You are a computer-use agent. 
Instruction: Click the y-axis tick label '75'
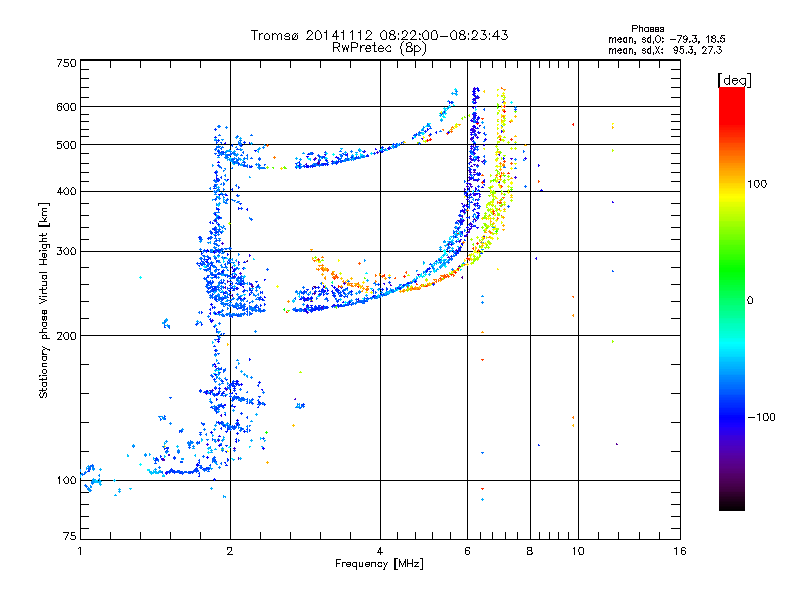(x=70, y=536)
